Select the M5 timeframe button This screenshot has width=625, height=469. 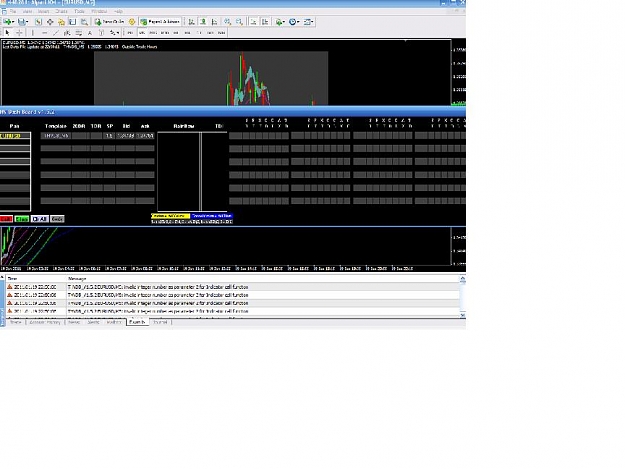(142, 33)
